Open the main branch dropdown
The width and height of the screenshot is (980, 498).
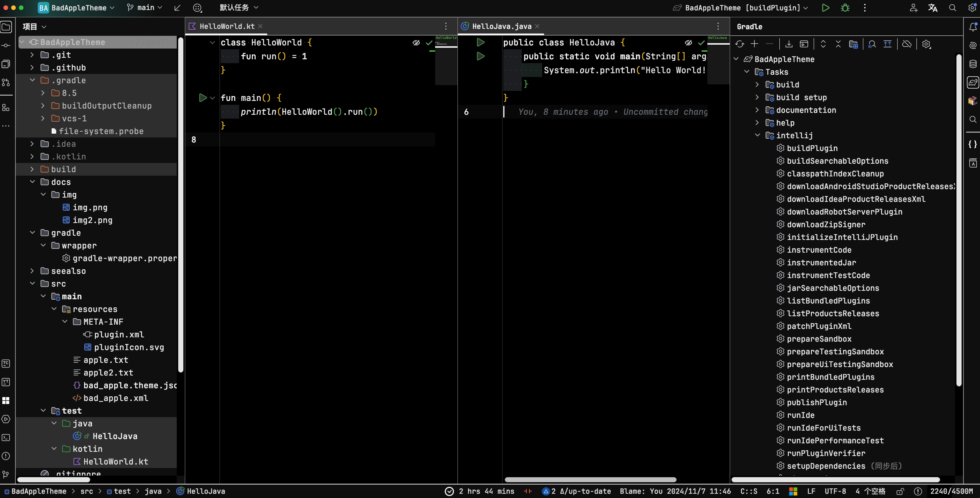pos(145,8)
